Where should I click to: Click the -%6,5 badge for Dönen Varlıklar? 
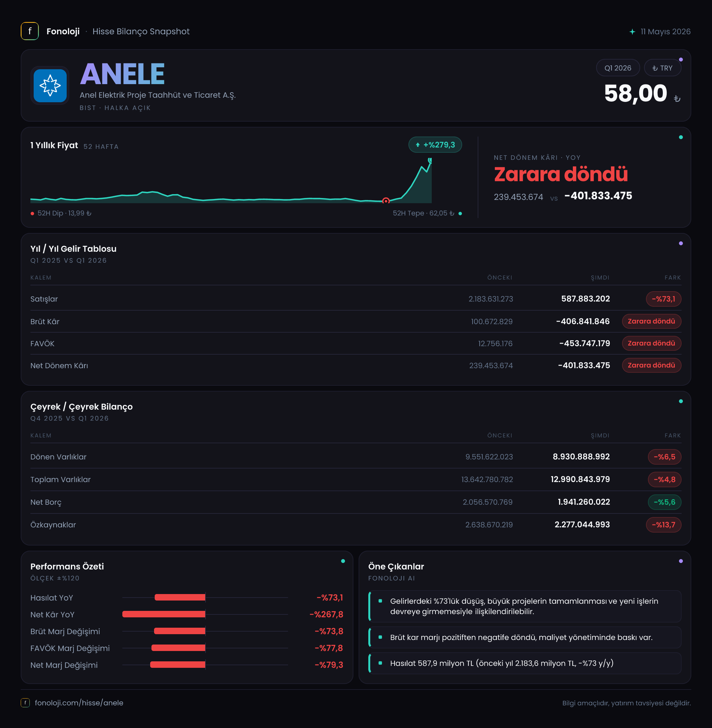point(664,457)
